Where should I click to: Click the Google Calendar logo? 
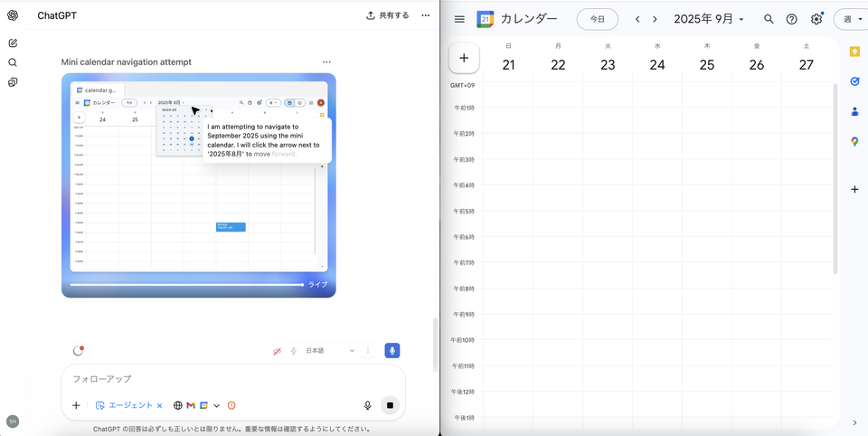click(x=485, y=19)
